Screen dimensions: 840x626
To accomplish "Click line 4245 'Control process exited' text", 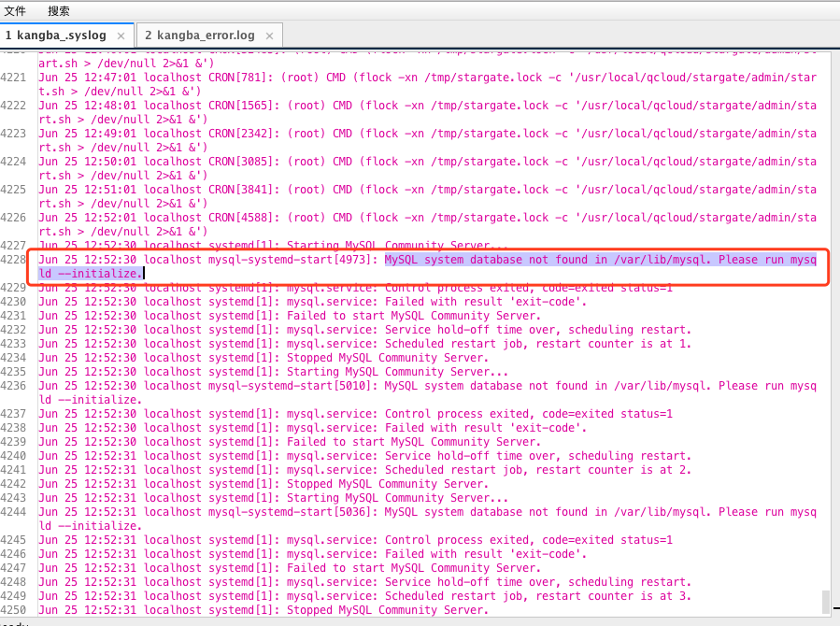I will [x=529, y=540].
